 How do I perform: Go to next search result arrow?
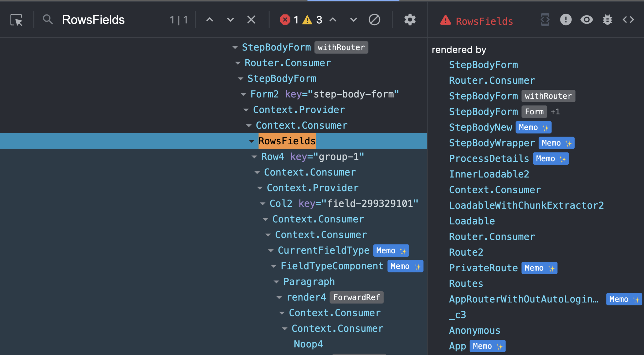230,20
